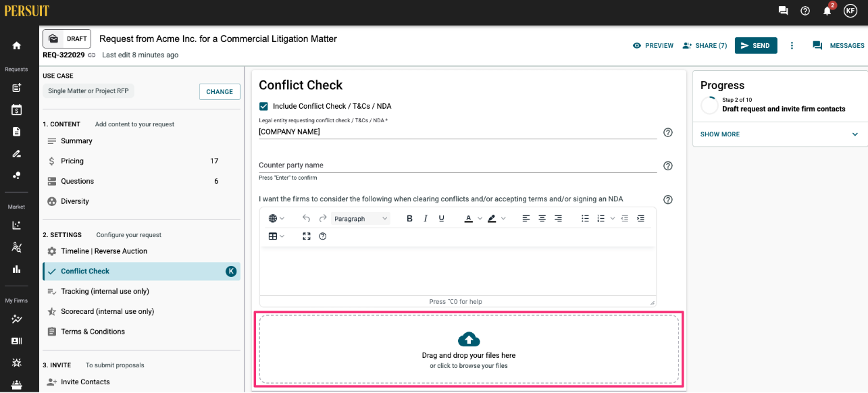The image size is (868, 393).
Task: Align text right in editor
Action: tap(559, 218)
